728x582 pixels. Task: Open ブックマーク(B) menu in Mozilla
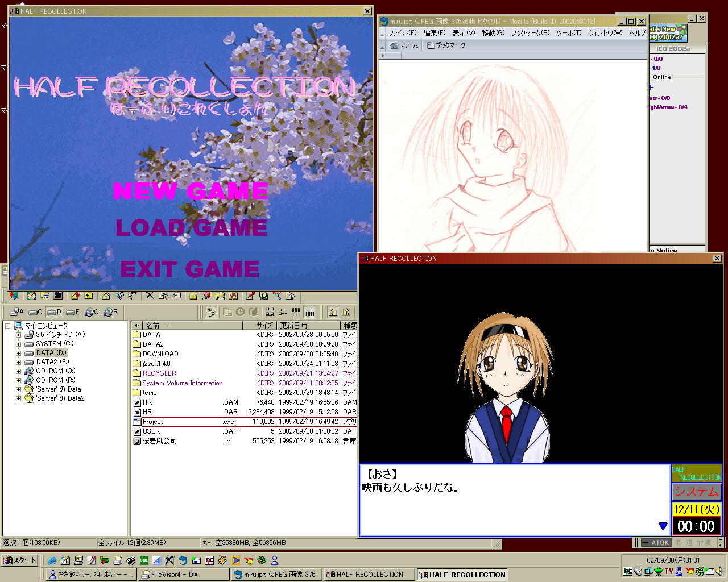(x=530, y=33)
